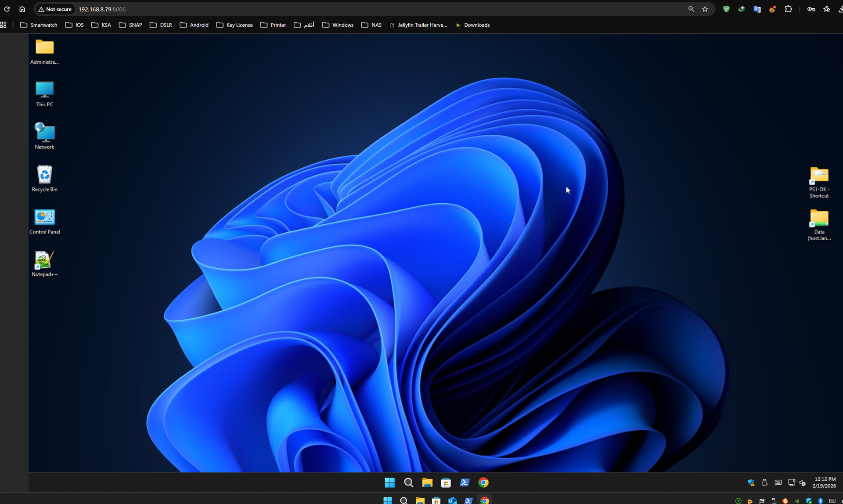Open the remote Windows Start menu
This screenshot has width=843, height=504.
tap(389, 482)
